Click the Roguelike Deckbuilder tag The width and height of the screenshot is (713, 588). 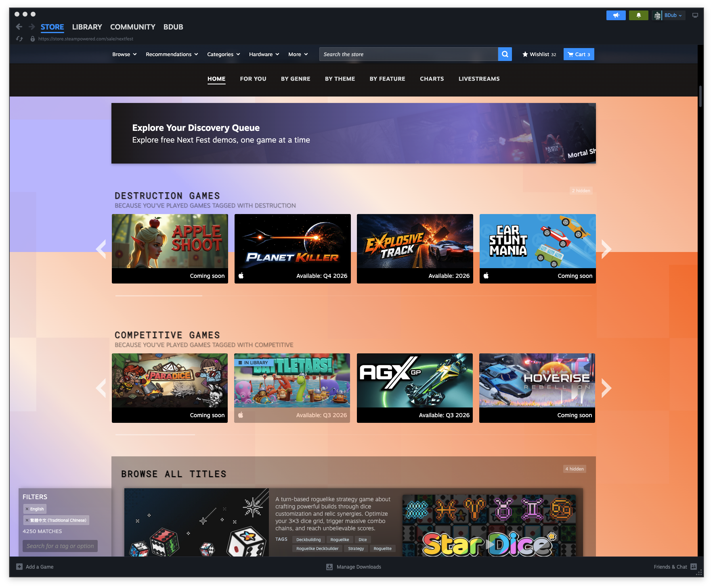pyautogui.click(x=317, y=548)
